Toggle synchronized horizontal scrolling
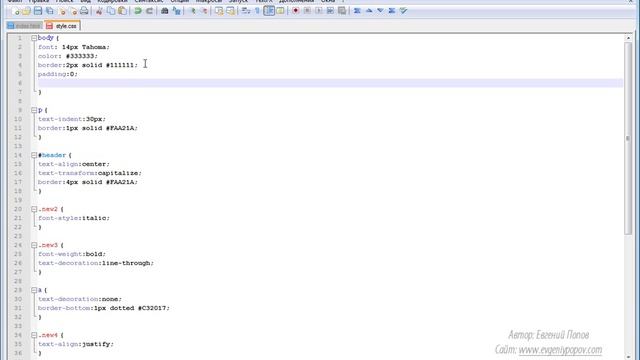This screenshot has width=640, height=360. (x=231, y=11)
